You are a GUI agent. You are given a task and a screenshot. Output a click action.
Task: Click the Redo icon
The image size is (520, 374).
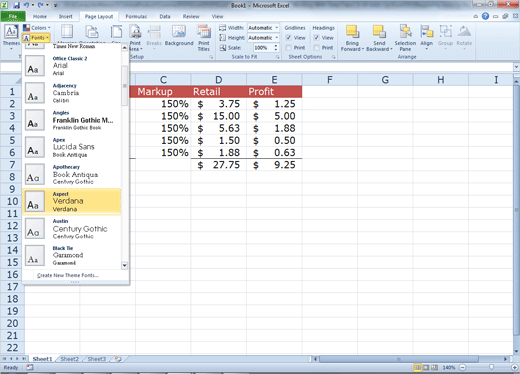(41, 5)
